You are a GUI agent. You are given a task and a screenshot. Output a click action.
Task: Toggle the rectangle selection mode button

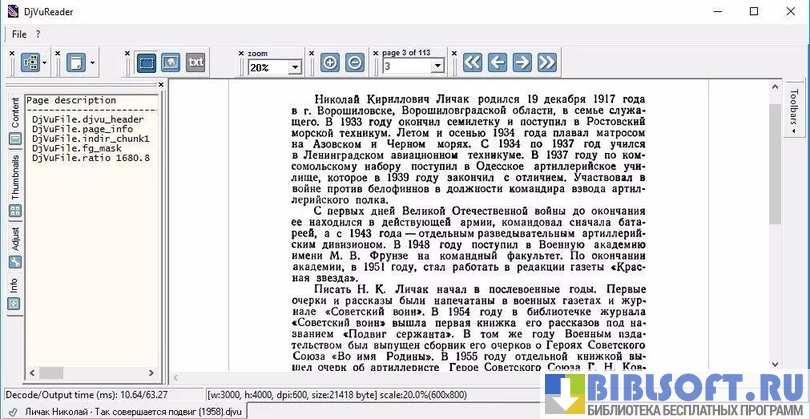tap(147, 63)
